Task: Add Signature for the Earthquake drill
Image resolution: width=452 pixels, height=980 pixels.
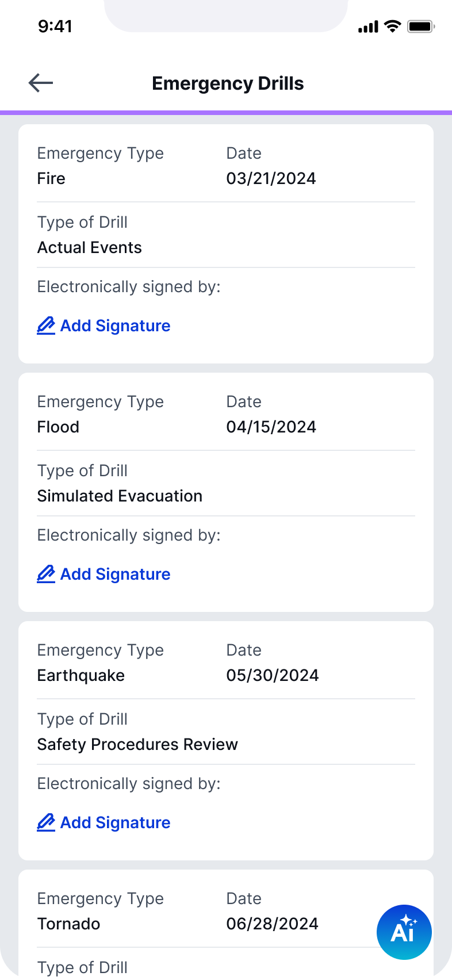Action: (104, 822)
